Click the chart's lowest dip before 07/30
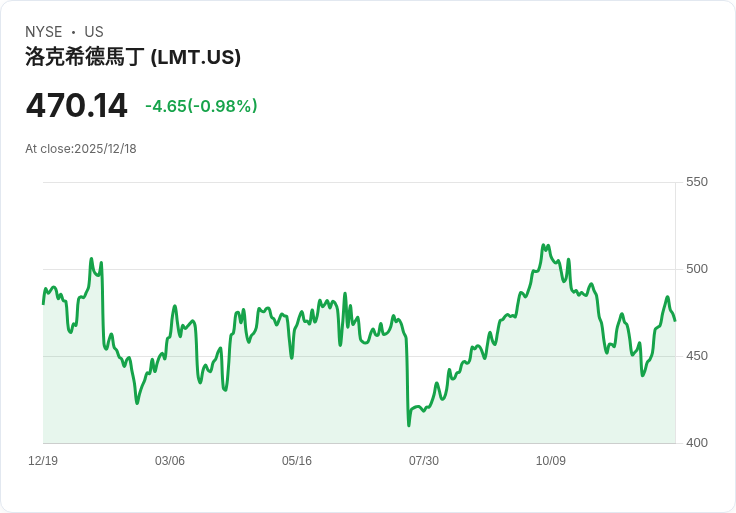The image size is (736, 513). (x=409, y=425)
